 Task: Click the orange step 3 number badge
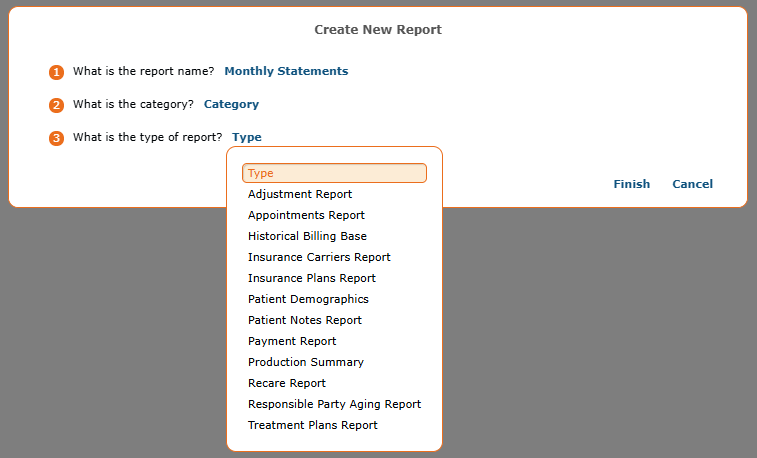point(56,139)
